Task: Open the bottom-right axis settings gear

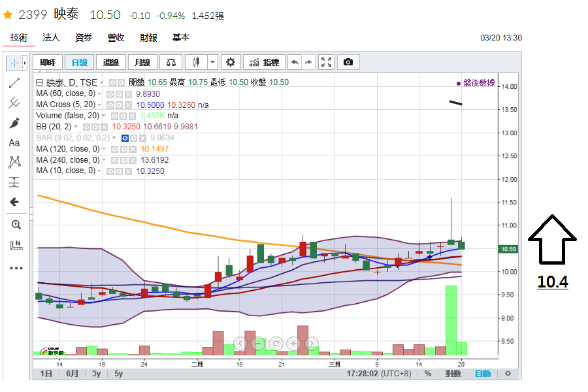Action: pos(508,374)
